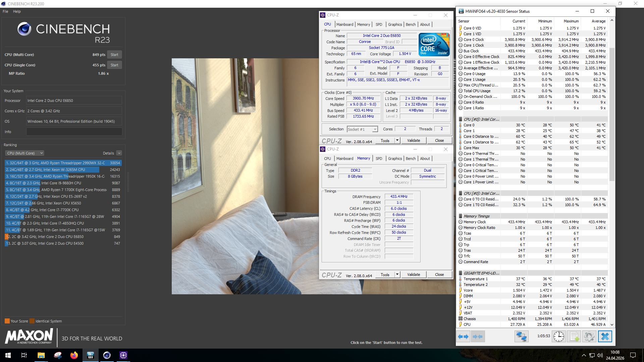Select the Threadripper 2990WX ranking entry
644x362 pixels.
(x=63, y=163)
